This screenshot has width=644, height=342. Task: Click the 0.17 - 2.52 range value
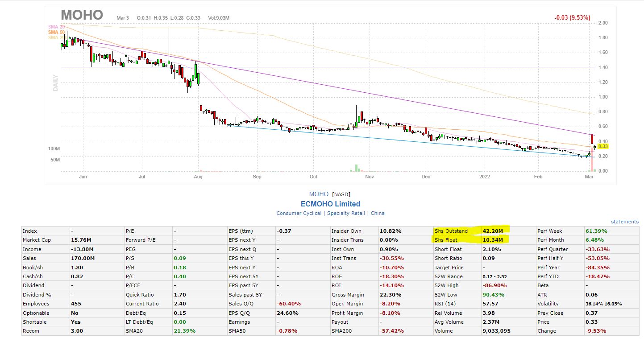[x=494, y=276]
